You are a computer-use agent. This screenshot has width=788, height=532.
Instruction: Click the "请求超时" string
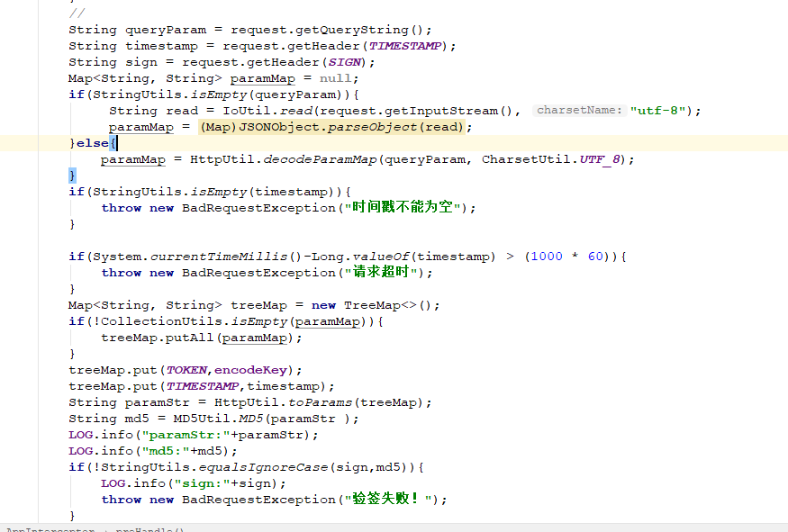pyautogui.click(x=381, y=272)
